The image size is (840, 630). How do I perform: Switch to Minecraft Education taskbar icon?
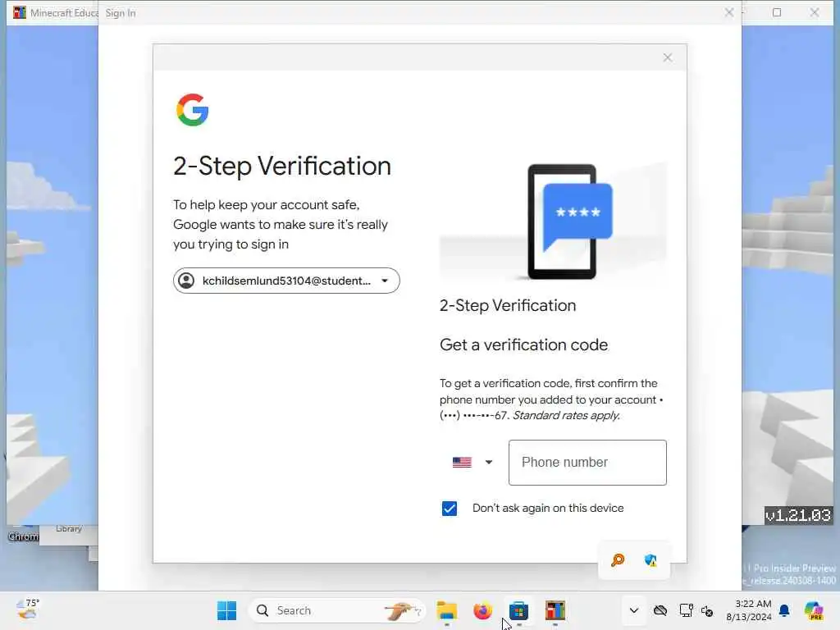click(555, 610)
